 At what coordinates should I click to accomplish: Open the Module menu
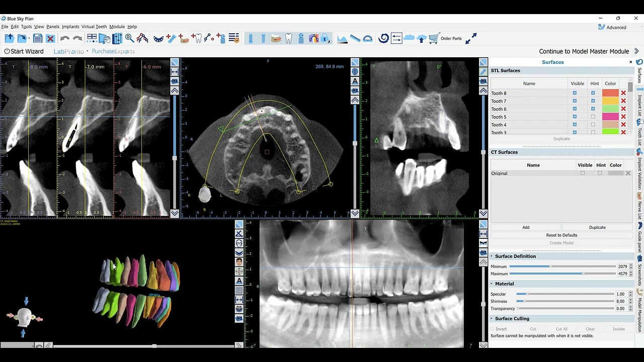117,27
